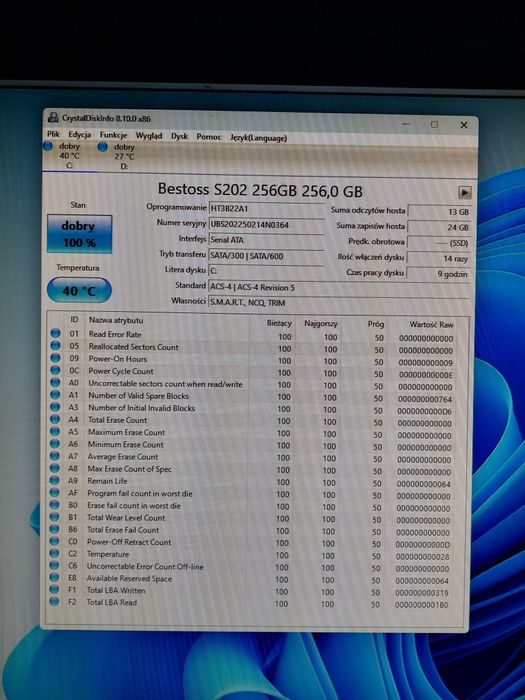Select the Uncorrectable sectors count when read/write row
This screenshot has width=525, height=700.
click(252, 384)
